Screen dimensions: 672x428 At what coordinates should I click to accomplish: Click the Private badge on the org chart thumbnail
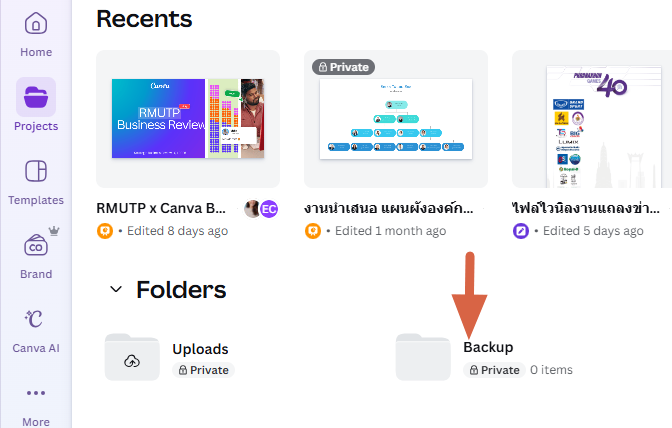pyautogui.click(x=342, y=67)
